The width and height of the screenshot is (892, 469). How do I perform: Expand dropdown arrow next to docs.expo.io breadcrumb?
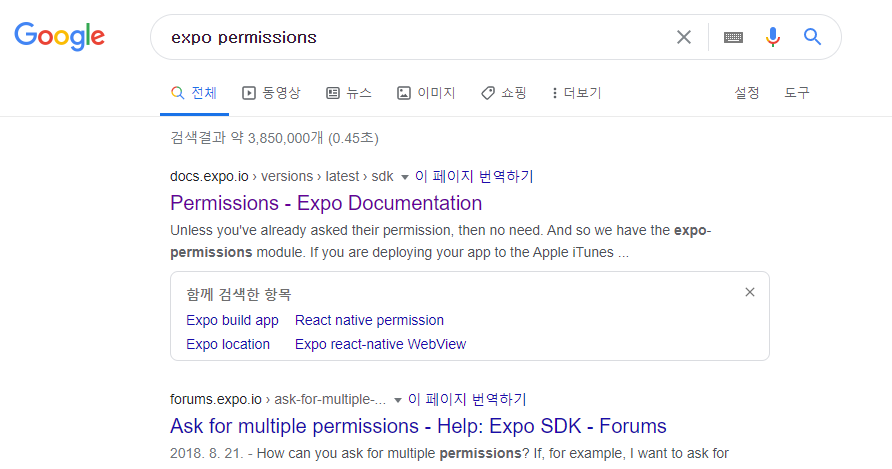pyautogui.click(x=404, y=177)
